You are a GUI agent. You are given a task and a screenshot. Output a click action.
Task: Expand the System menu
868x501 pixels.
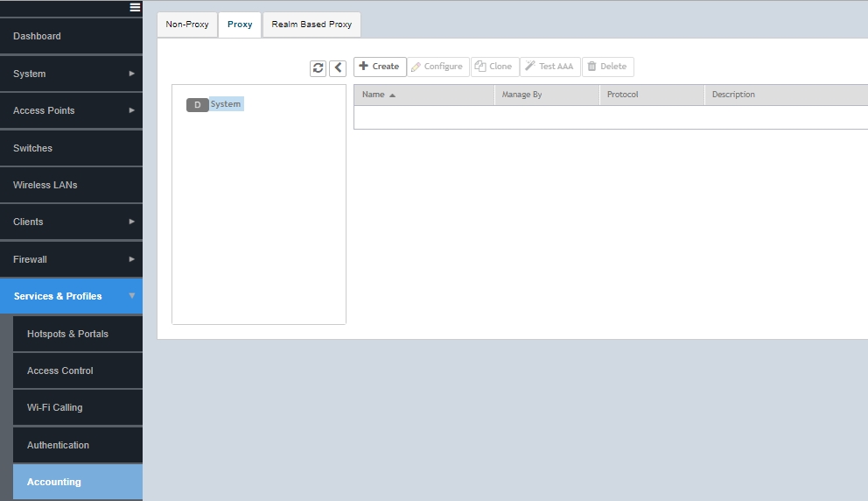pos(71,74)
